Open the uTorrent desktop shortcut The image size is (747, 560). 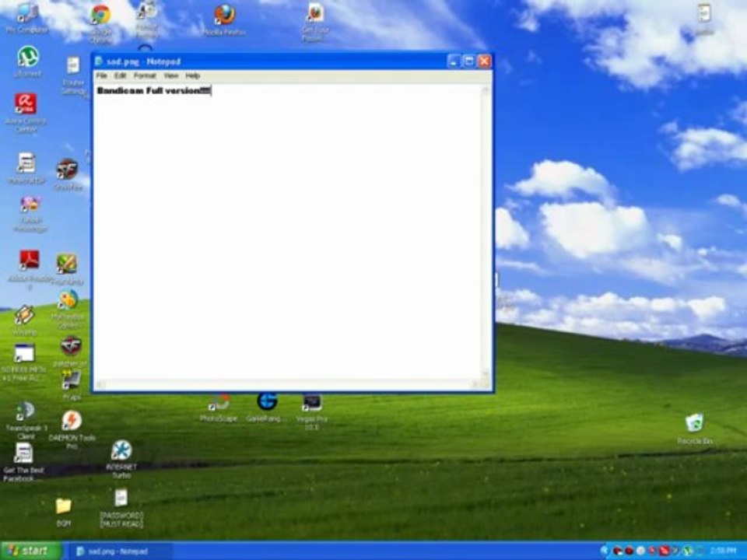click(28, 61)
